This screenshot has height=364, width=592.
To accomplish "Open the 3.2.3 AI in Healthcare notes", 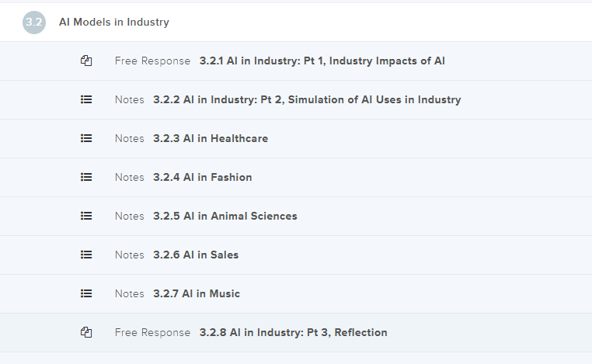I will point(210,138).
